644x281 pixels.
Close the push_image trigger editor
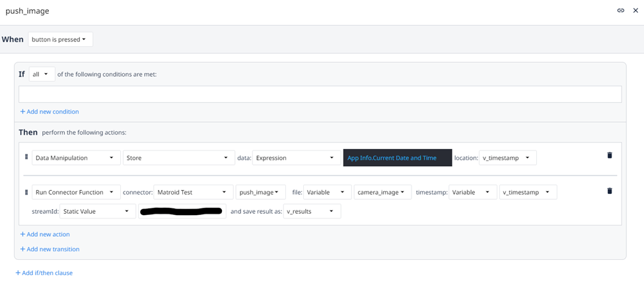(x=635, y=11)
